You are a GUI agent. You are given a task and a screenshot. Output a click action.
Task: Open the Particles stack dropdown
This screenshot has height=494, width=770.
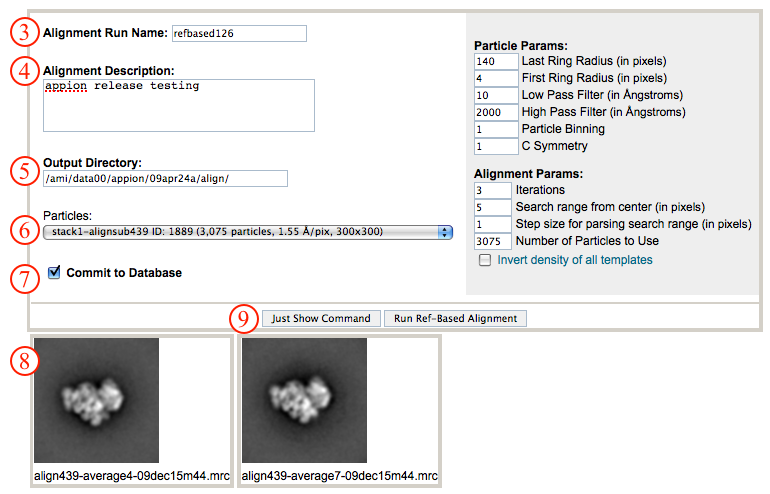point(248,232)
